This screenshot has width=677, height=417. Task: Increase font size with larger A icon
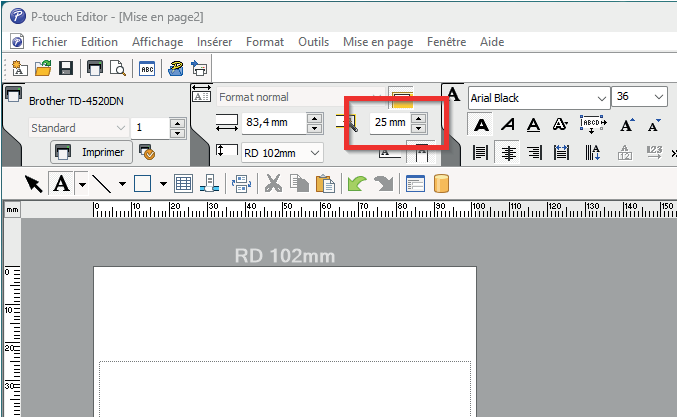pos(627,125)
